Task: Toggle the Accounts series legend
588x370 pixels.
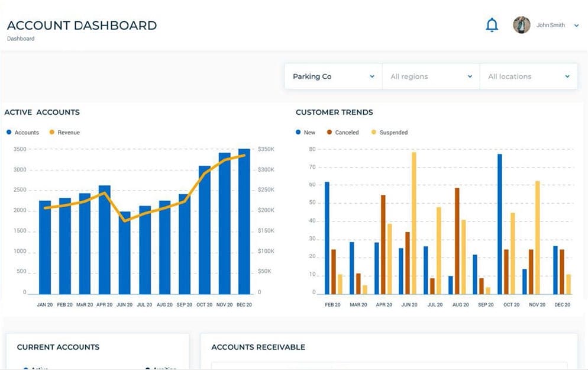Action: coord(22,133)
